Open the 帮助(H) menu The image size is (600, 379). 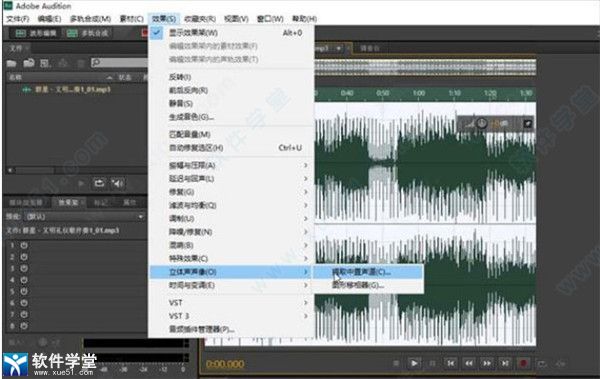click(x=304, y=19)
